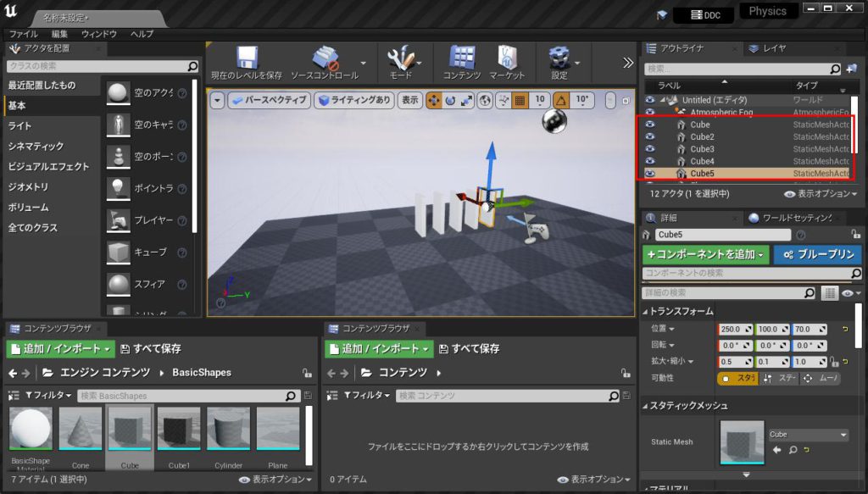Click Add/Import in the BasicShapes browser
This screenshot has width=868, height=494.
(61, 349)
